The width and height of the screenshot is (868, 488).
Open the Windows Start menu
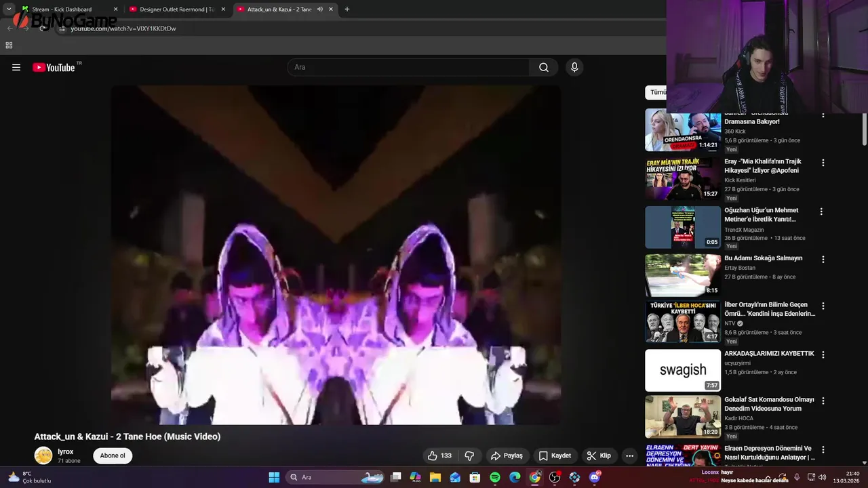(x=274, y=477)
